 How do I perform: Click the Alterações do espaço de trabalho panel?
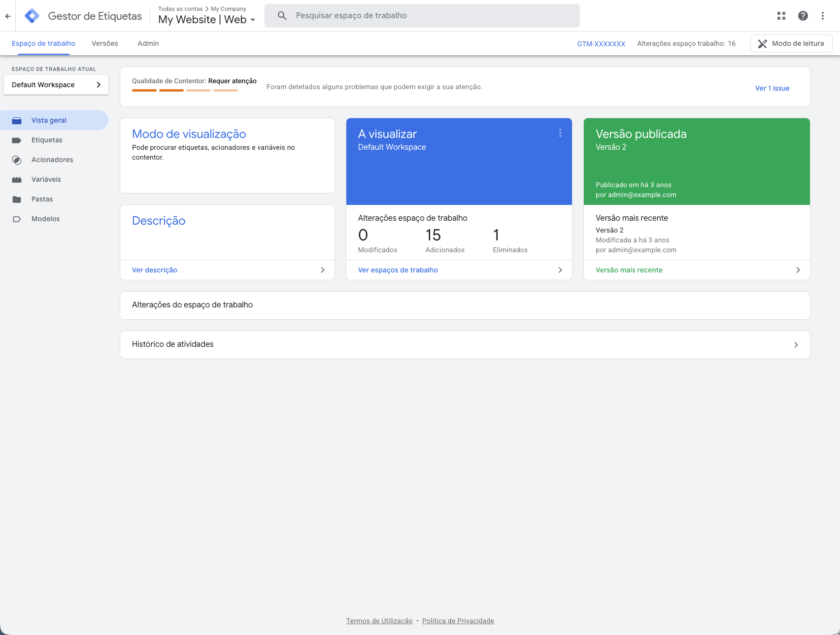(465, 305)
